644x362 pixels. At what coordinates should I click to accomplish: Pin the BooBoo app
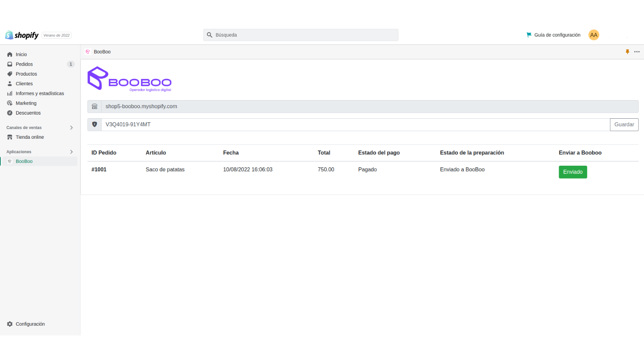pyautogui.click(x=627, y=51)
